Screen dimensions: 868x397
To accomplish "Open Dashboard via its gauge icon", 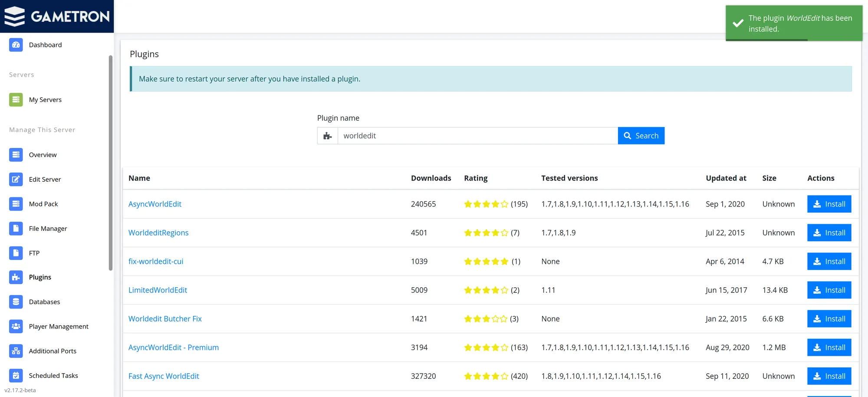I will coord(16,45).
